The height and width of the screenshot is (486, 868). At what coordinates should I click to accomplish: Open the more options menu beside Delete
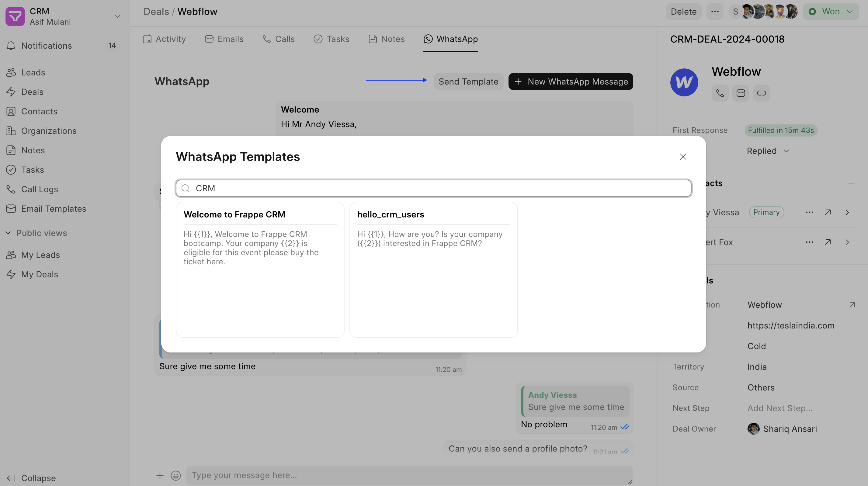coord(715,12)
